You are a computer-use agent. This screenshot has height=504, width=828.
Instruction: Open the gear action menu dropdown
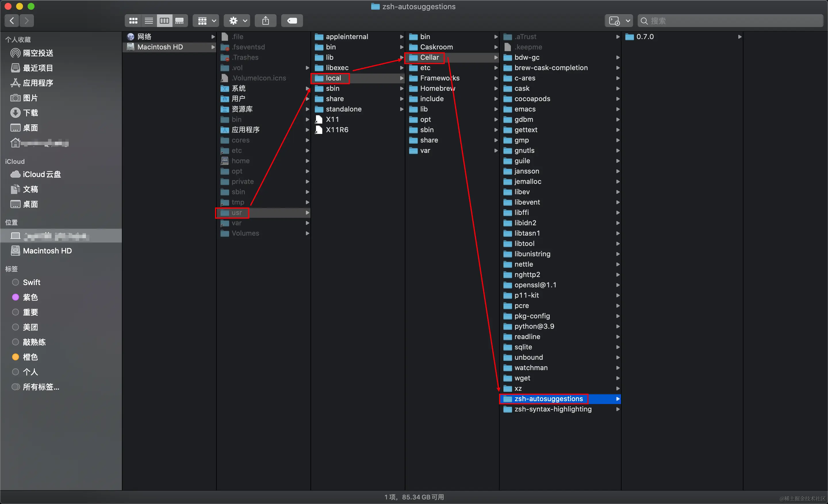coord(237,21)
